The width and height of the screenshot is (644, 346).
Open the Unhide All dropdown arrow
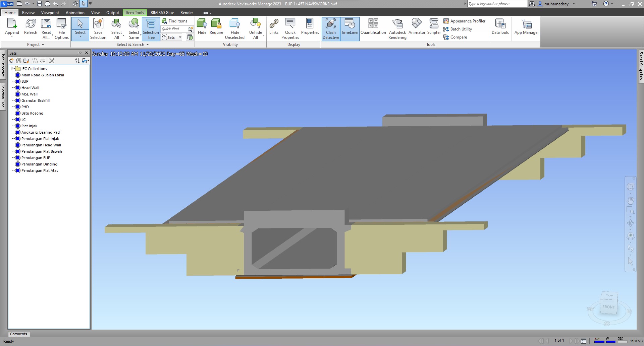(x=264, y=35)
